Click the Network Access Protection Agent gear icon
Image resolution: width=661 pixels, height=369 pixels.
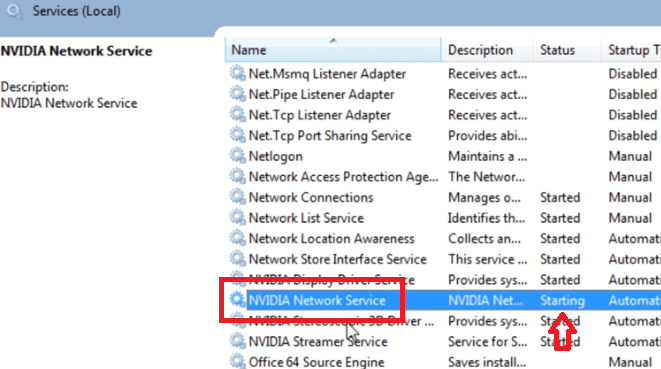point(237,177)
